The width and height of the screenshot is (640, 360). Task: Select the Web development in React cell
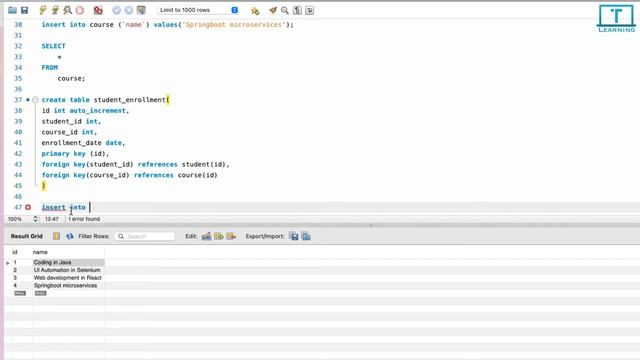[69, 278]
